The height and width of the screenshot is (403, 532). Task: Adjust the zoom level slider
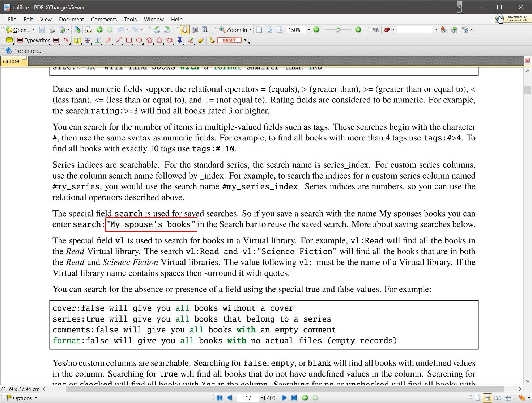(x=338, y=30)
